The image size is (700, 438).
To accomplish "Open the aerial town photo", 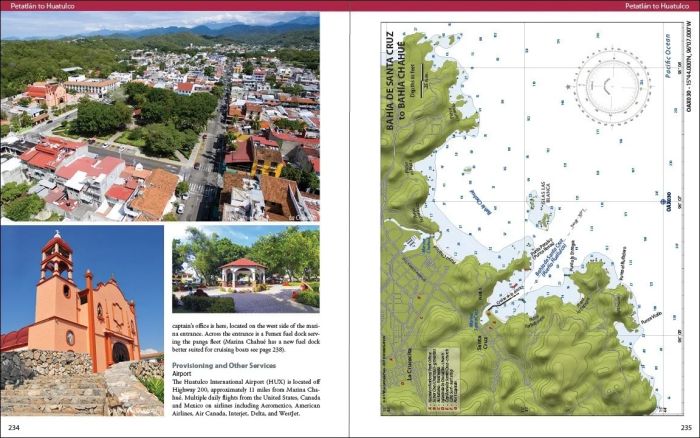I will coord(160,116).
